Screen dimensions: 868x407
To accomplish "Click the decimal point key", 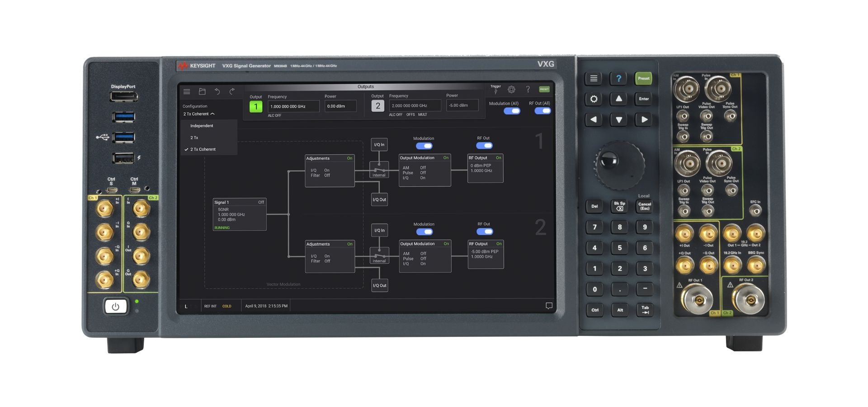I will click(619, 289).
